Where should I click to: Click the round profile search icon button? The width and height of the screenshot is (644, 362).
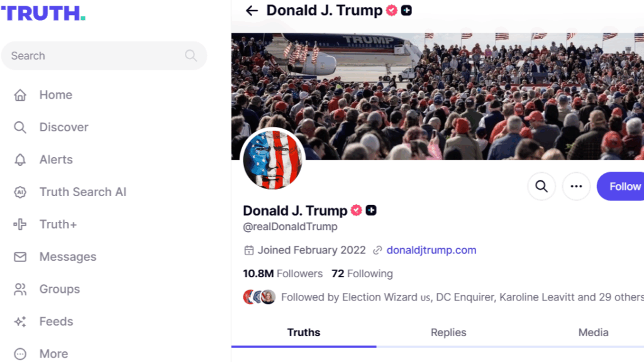(x=541, y=186)
